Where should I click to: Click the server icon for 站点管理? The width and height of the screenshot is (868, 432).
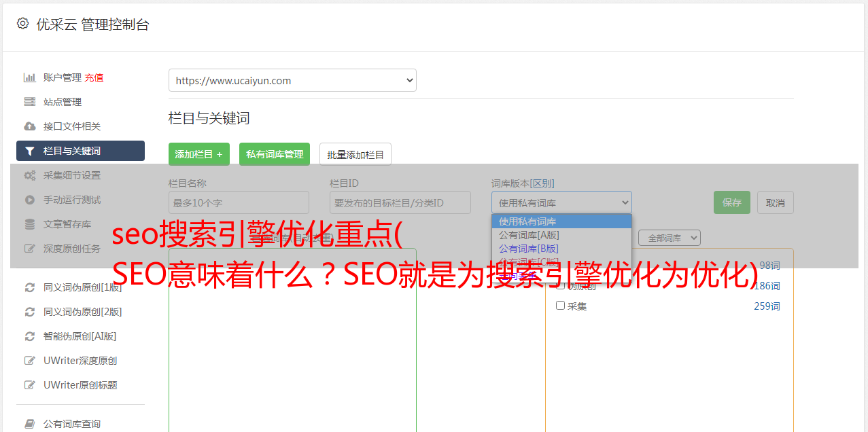[29, 102]
